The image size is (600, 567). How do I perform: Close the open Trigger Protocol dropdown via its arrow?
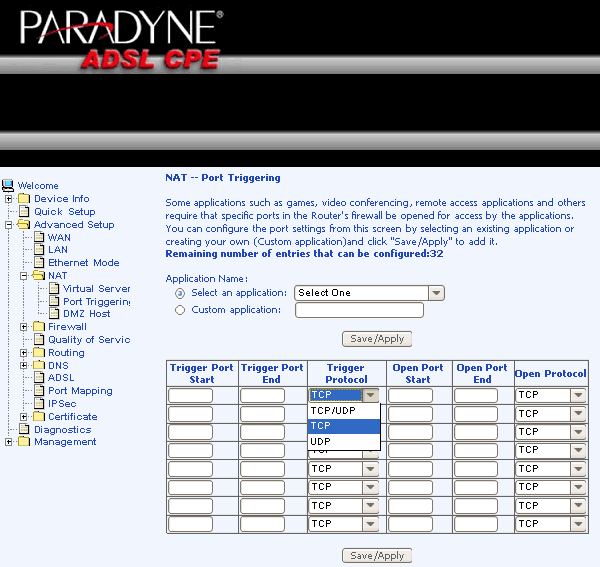tap(370, 395)
